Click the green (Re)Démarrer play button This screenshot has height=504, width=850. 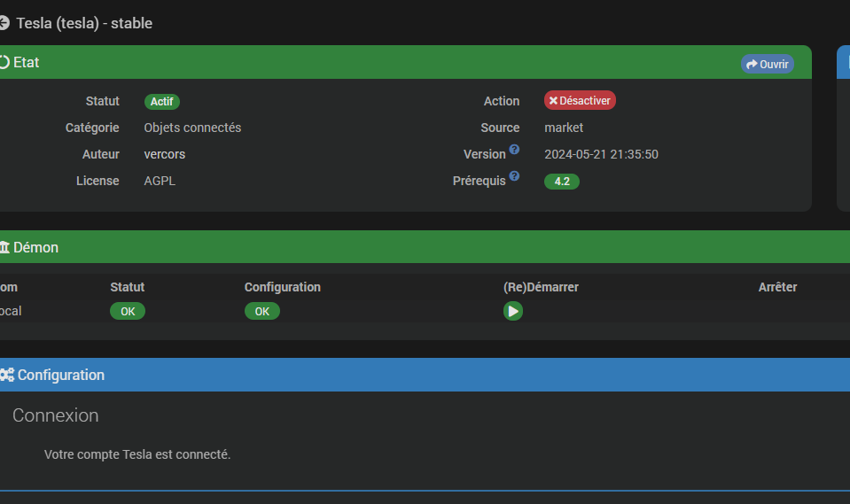[x=513, y=311]
